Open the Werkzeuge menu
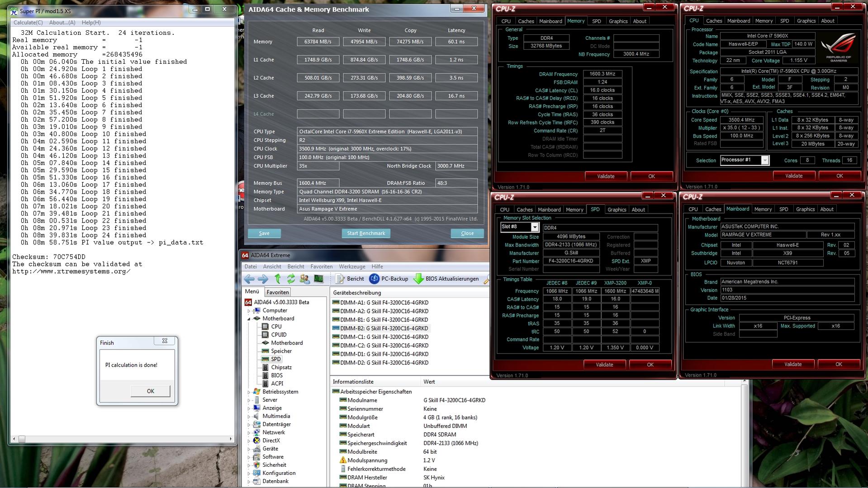868x488 pixels. [x=352, y=267]
